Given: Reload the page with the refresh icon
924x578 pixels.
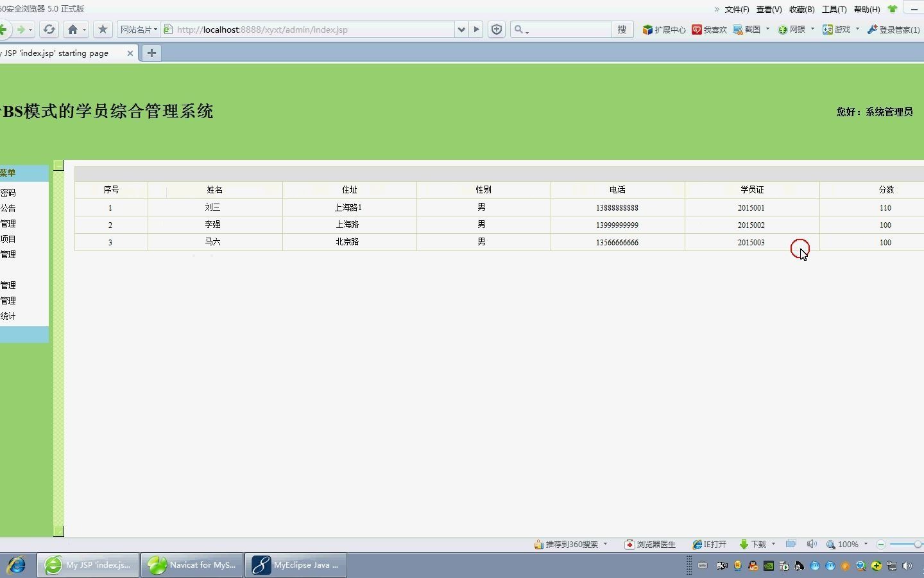Looking at the screenshot, I should pos(49,30).
